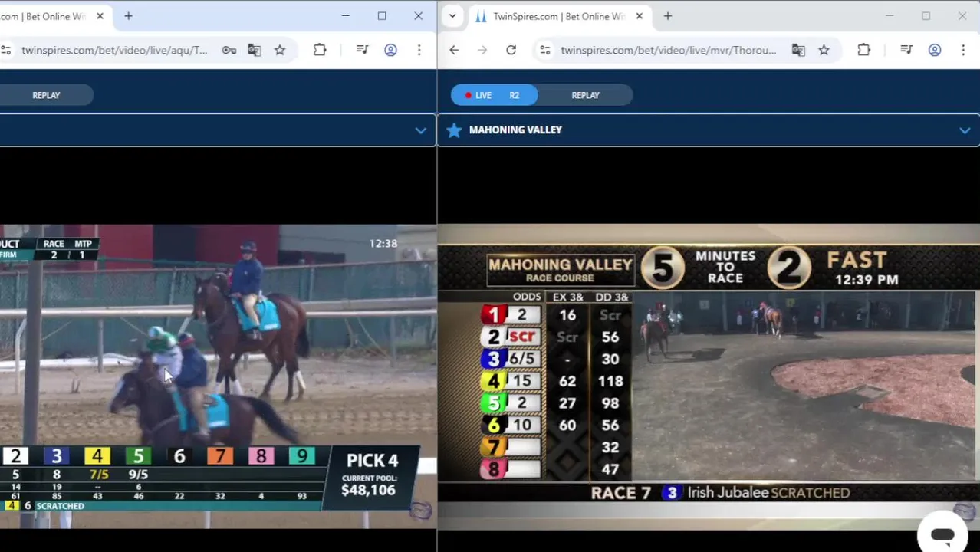Go back in right window
This screenshot has width=980, height=552.
click(x=454, y=50)
